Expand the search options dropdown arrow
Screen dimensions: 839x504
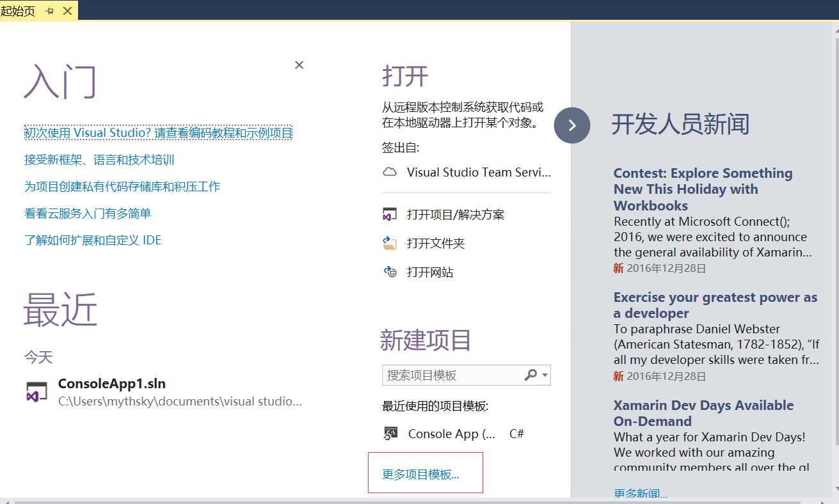(x=545, y=375)
